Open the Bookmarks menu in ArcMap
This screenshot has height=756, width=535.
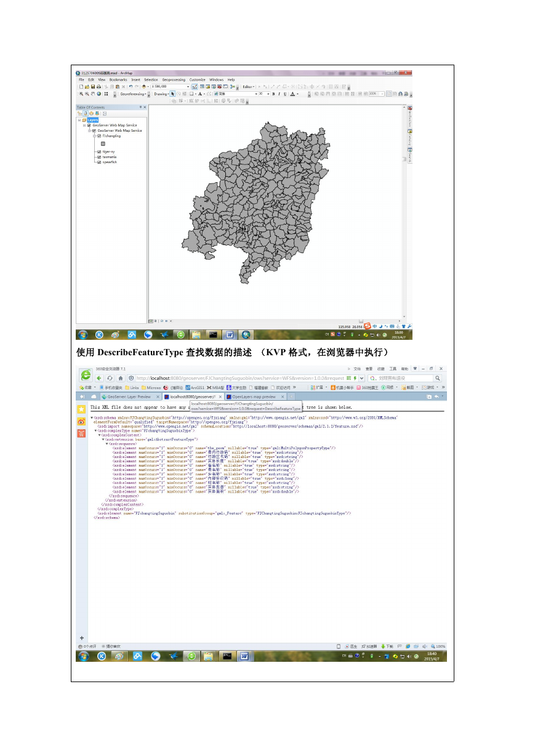pyautogui.click(x=118, y=80)
